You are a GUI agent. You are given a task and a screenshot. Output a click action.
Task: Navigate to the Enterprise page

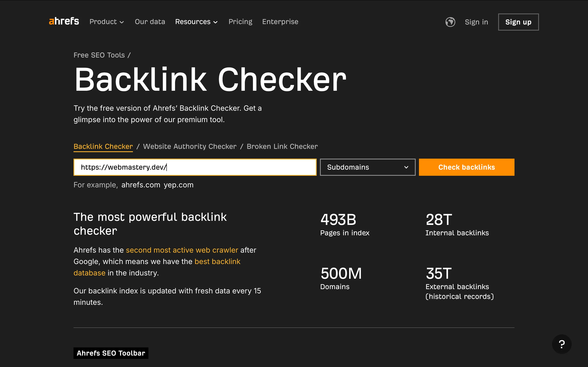coord(280,22)
